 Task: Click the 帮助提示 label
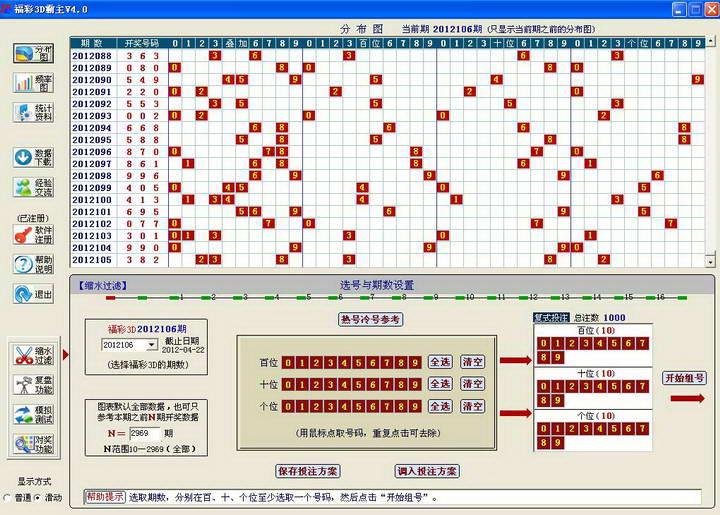click(105, 497)
